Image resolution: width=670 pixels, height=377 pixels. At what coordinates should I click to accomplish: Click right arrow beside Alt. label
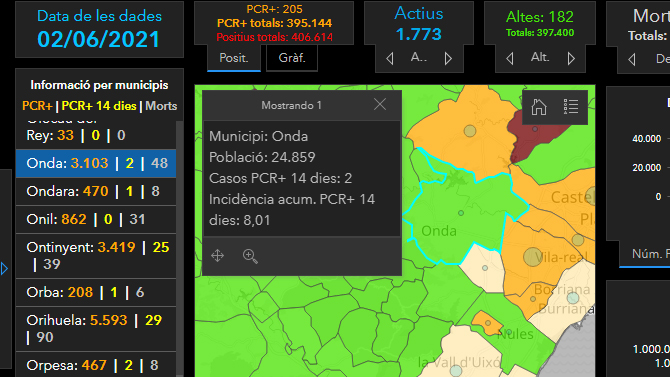(x=571, y=58)
